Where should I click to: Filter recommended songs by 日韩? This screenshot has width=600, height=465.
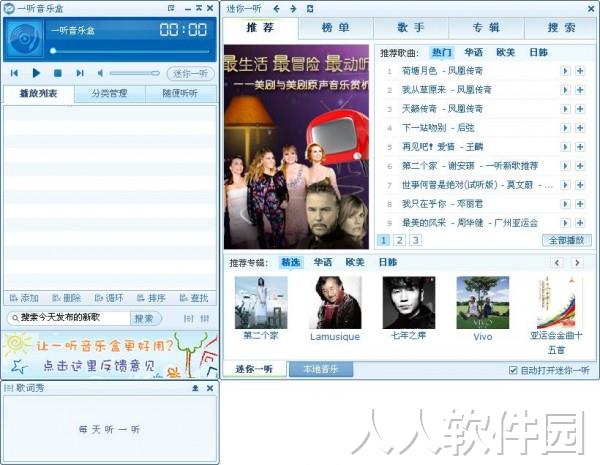[538, 52]
